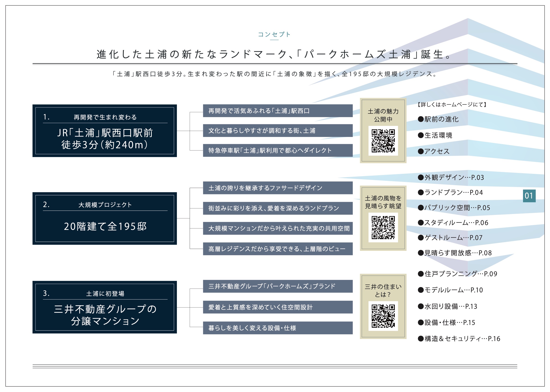Open 構造＆セキュリティ…P.16 entry
The height and width of the screenshot is (392, 550).
coord(459,339)
